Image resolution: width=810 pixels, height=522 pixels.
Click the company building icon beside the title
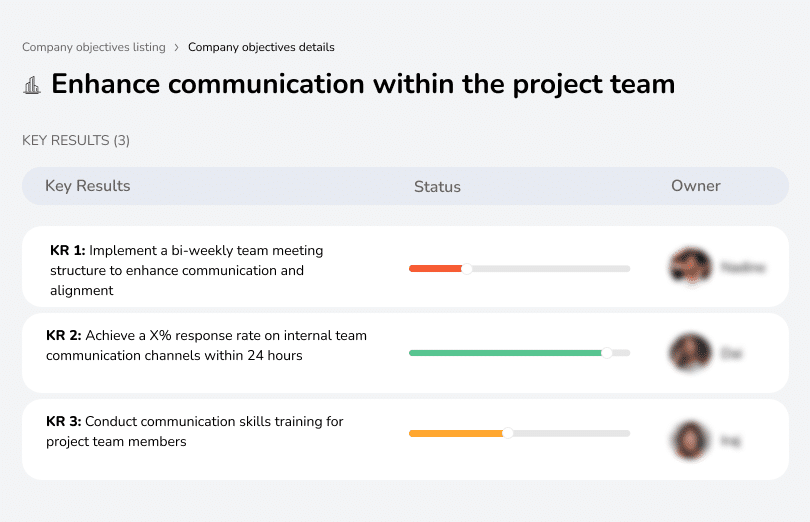click(x=32, y=85)
